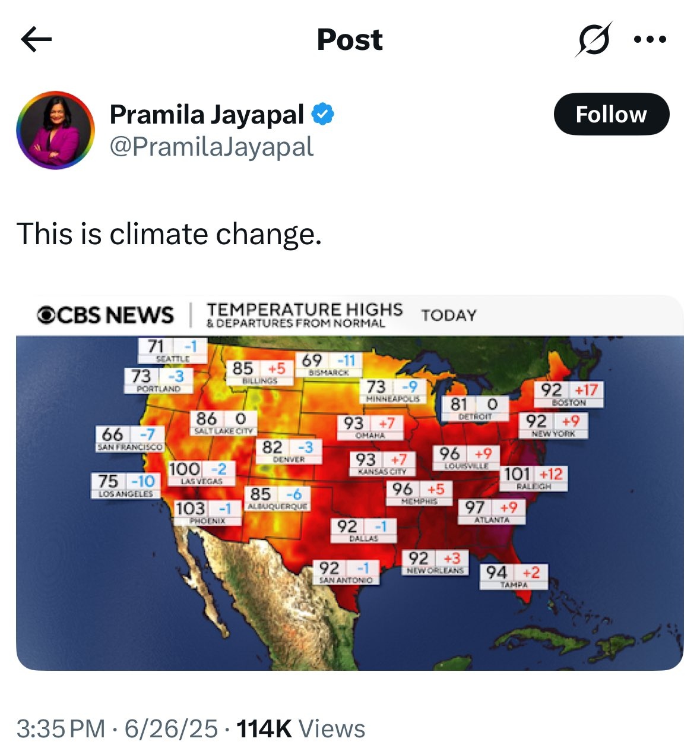Tap the Seattle 71 temperature label
Image resolution: width=700 pixels, height=751 pixels.
[x=172, y=350]
